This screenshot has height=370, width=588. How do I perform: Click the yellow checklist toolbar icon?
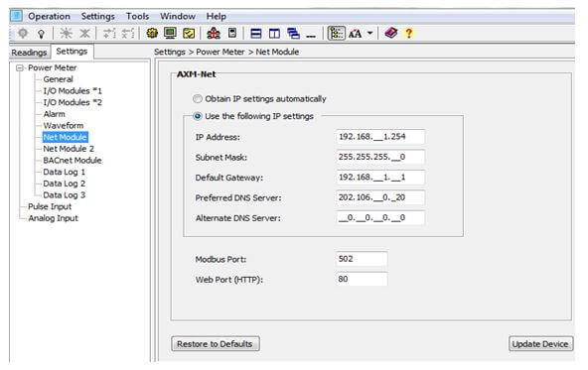189,34
